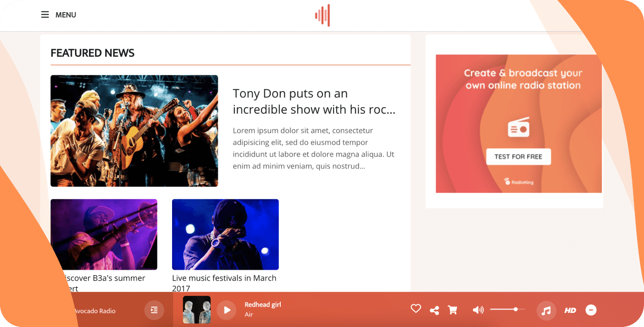Image resolution: width=644 pixels, height=327 pixels.
Task: Click the share icon in player
Action: pyautogui.click(x=434, y=310)
